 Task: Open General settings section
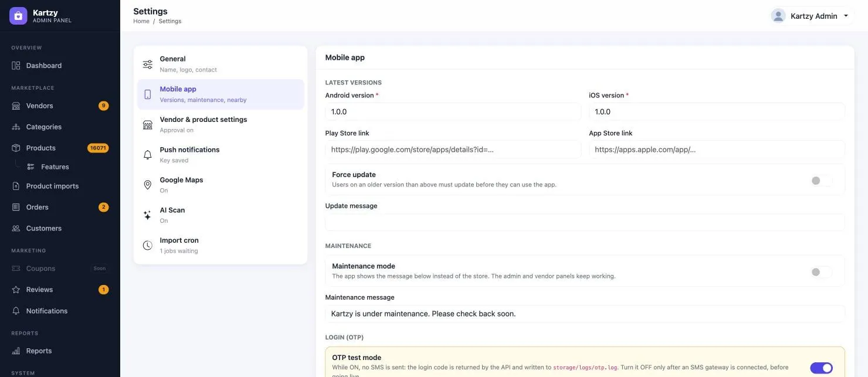(x=221, y=64)
